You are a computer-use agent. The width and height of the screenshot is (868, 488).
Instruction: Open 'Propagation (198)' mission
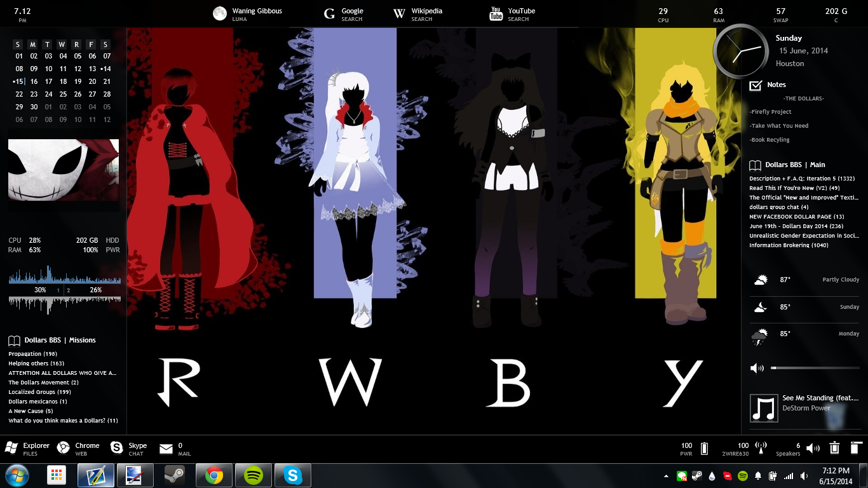pyautogui.click(x=32, y=354)
